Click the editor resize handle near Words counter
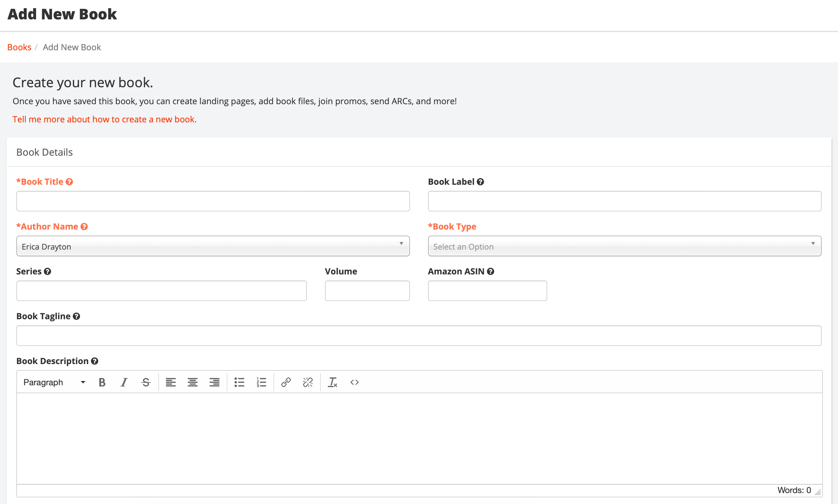 point(818,492)
